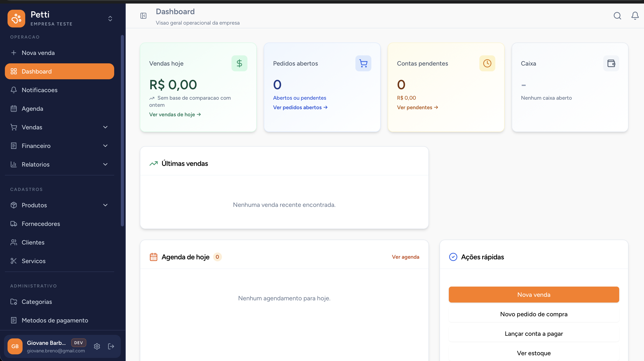Click 'Nenhum caixa aberto' text
Screen dimensions: 644x361
point(546,98)
